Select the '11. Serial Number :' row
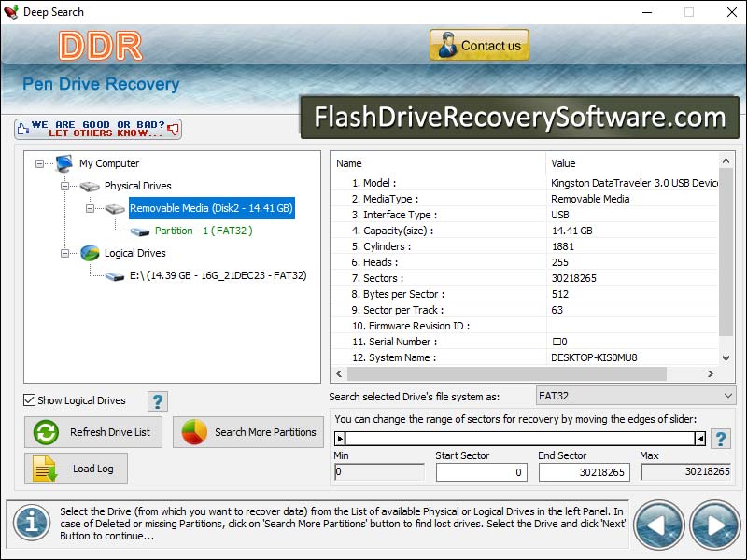747x560 pixels. click(525, 342)
